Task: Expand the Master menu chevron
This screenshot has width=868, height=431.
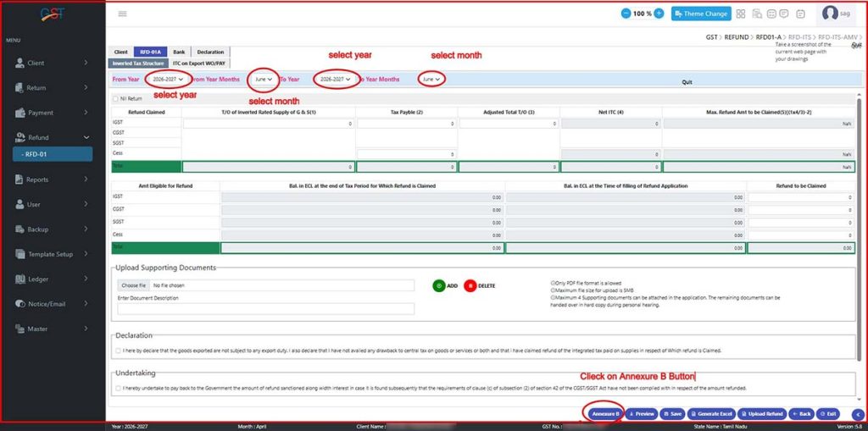Action: coord(86,329)
